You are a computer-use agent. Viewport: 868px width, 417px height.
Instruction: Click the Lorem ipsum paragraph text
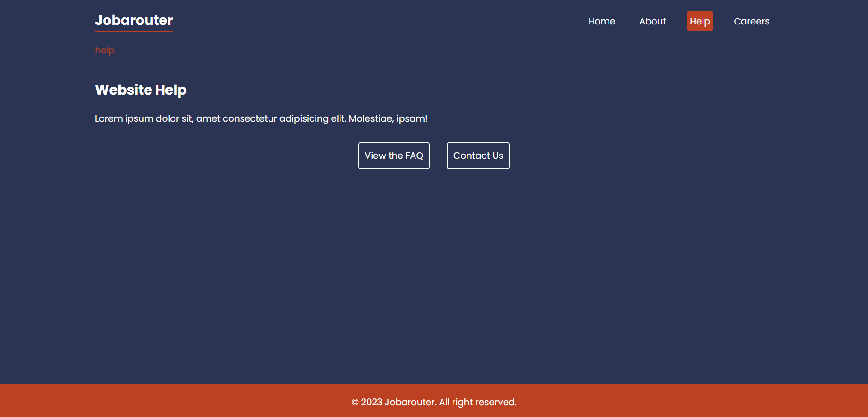[261, 118]
